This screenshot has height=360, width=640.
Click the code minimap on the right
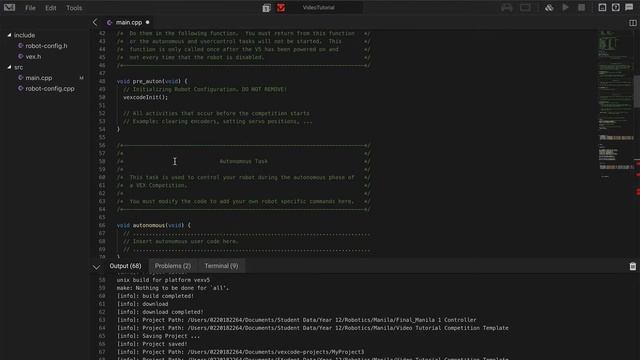(616, 104)
